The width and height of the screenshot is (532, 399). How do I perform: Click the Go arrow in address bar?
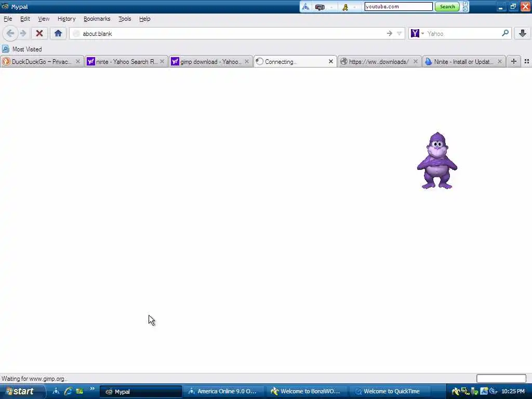[389, 33]
